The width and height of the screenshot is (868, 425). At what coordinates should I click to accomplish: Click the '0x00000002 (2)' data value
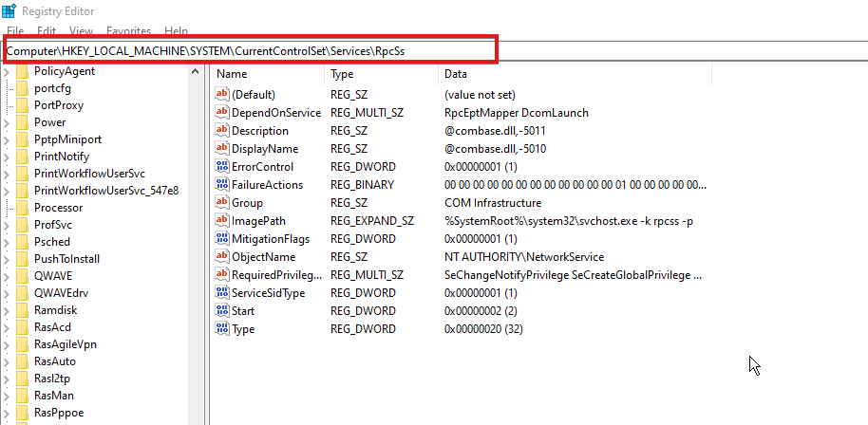[481, 310]
